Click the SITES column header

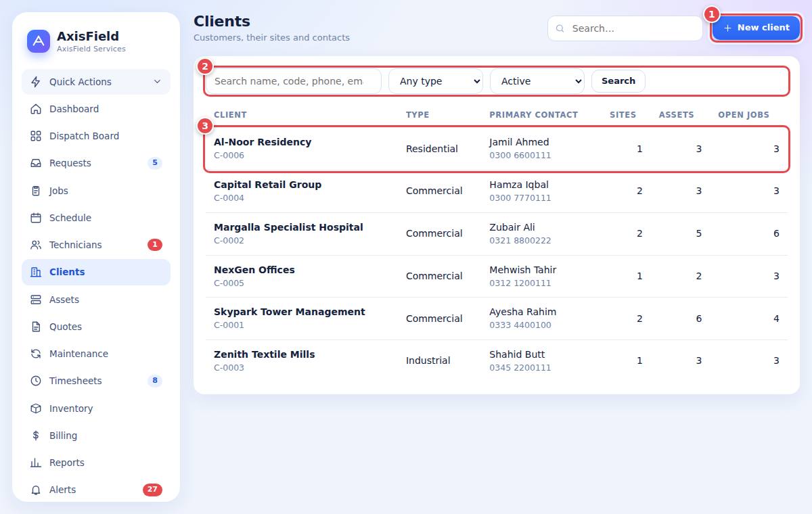(623, 115)
